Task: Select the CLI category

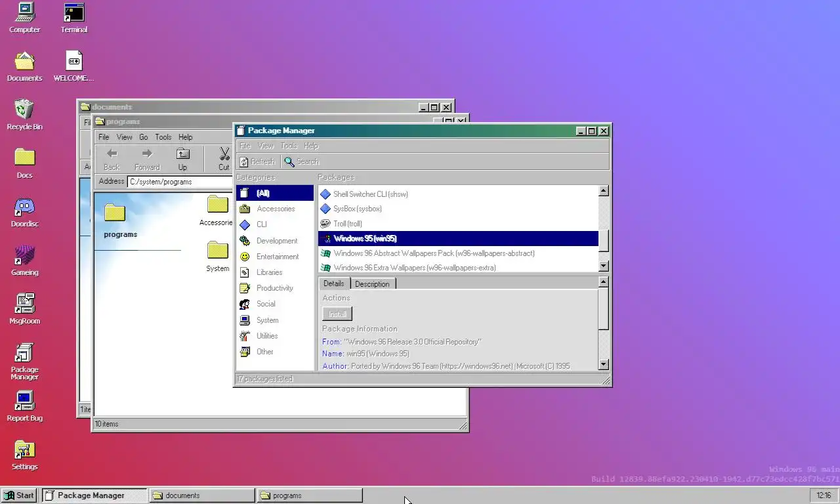Action: click(275, 224)
